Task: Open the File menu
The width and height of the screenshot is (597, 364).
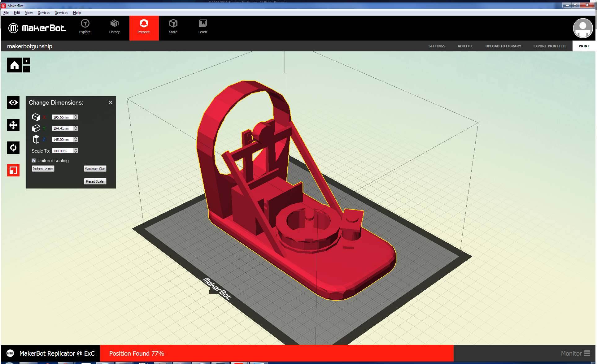Action: [6, 13]
